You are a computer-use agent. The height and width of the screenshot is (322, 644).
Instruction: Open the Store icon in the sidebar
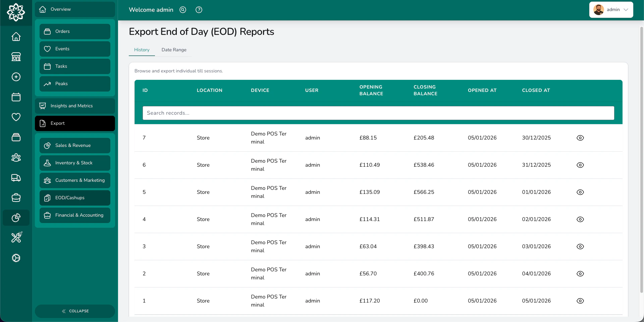[16, 57]
